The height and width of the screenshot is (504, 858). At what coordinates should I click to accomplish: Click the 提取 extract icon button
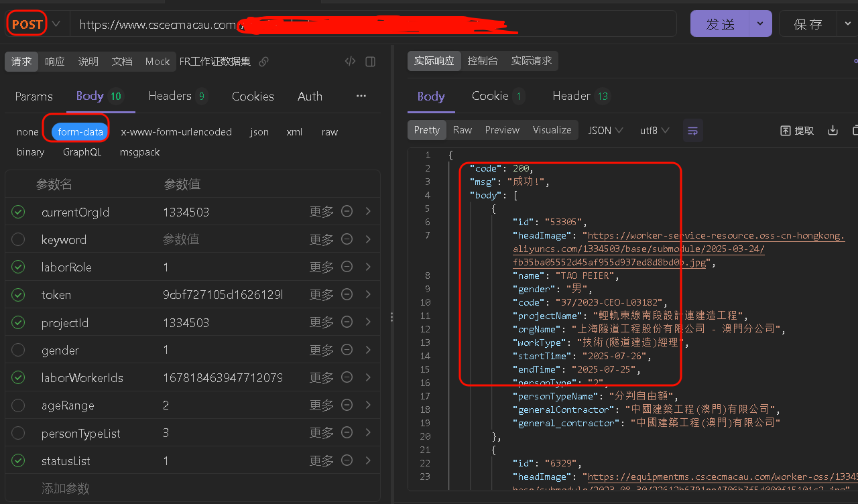pos(797,130)
